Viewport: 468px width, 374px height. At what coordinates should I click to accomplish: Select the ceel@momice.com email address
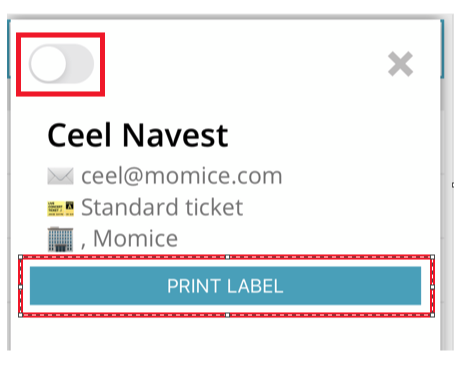(x=182, y=175)
